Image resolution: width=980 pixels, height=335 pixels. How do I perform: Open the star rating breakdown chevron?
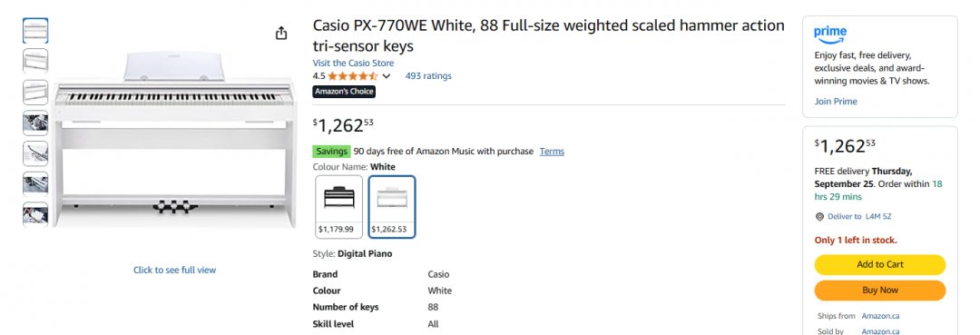387,76
